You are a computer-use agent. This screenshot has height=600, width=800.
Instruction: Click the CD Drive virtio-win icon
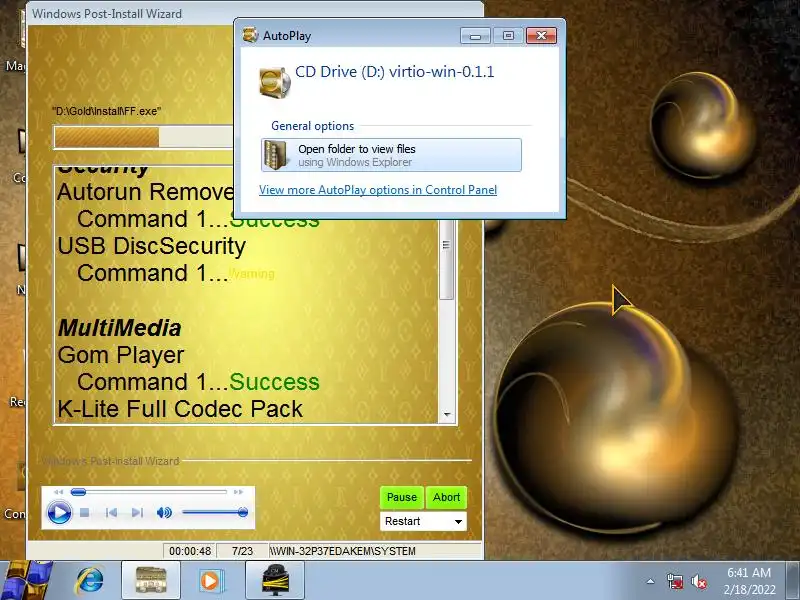click(x=274, y=82)
